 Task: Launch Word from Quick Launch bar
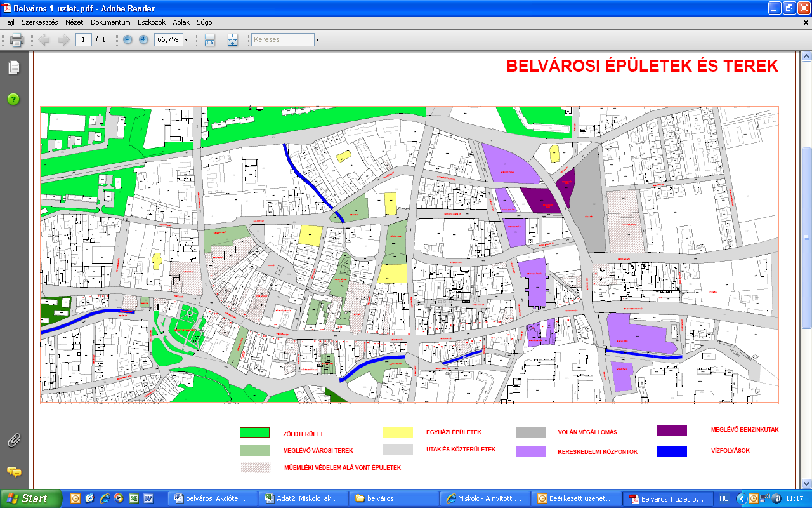[148, 498]
